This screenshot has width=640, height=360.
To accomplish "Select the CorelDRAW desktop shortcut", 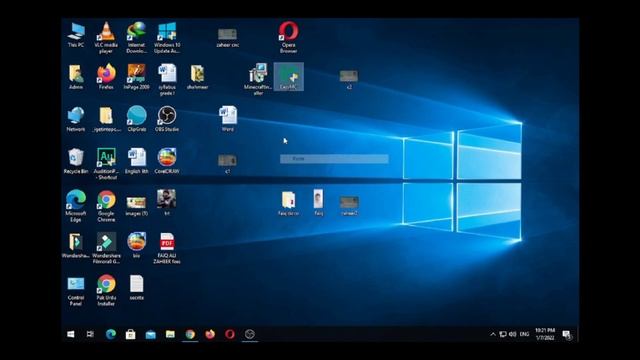I will [x=167, y=161].
